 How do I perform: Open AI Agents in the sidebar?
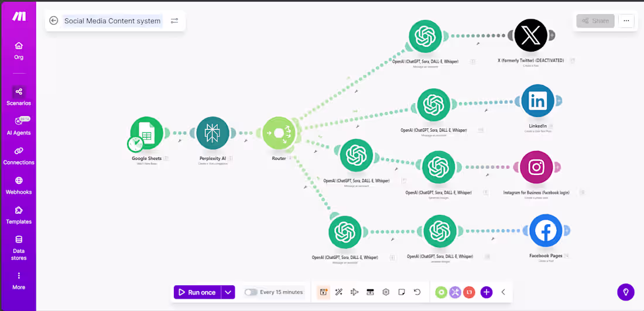19,126
